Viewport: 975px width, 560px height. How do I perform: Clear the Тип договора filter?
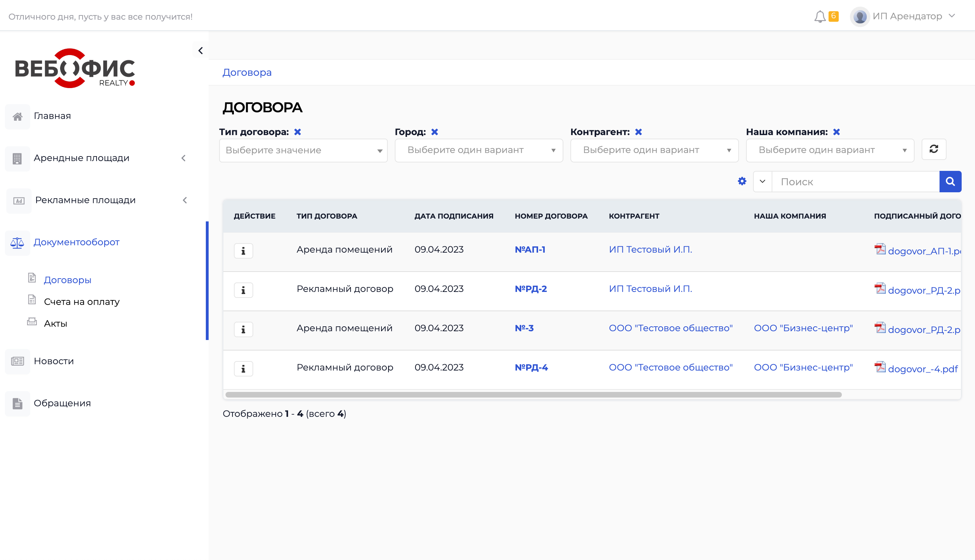[297, 132]
